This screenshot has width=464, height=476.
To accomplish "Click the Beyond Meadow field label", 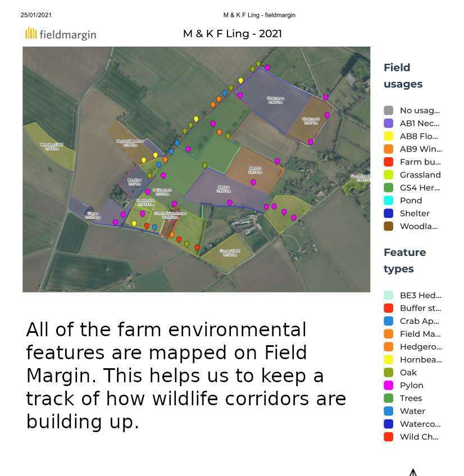I will point(130,143).
